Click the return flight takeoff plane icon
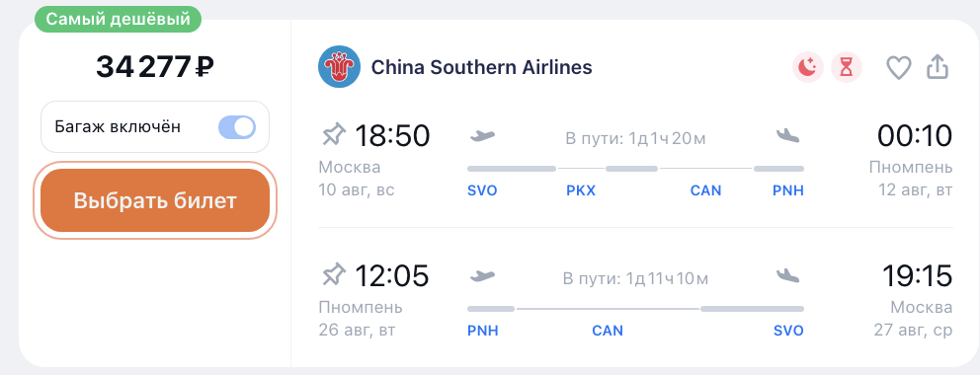 (482, 275)
